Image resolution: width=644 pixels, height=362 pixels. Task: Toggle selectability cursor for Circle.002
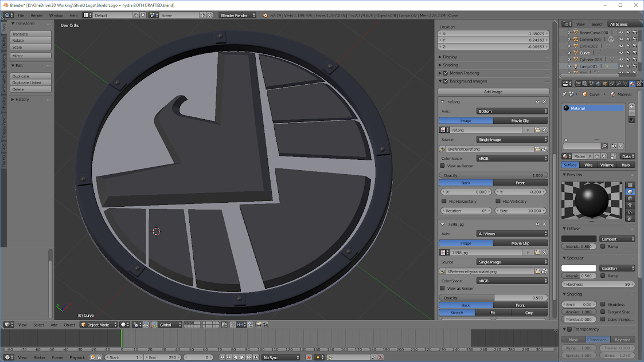pyautogui.click(x=628, y=46)
